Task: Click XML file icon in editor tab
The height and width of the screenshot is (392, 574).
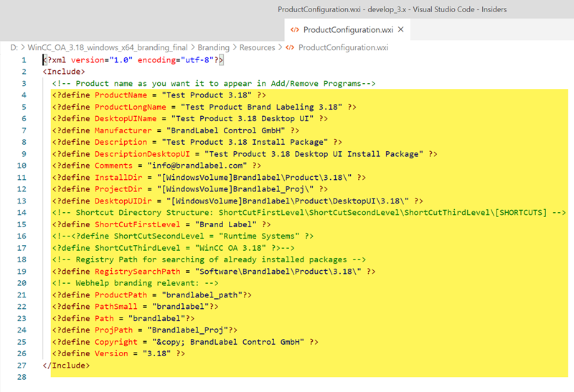Action: (x=295, y=29)
